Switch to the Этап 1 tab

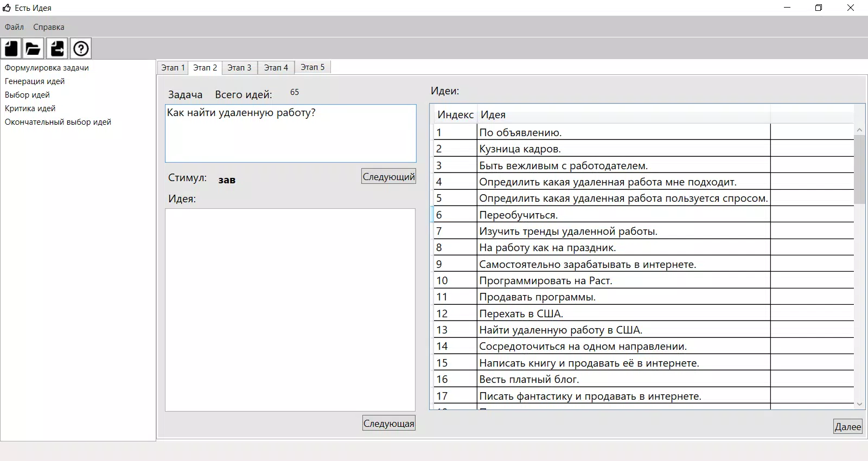173,67
